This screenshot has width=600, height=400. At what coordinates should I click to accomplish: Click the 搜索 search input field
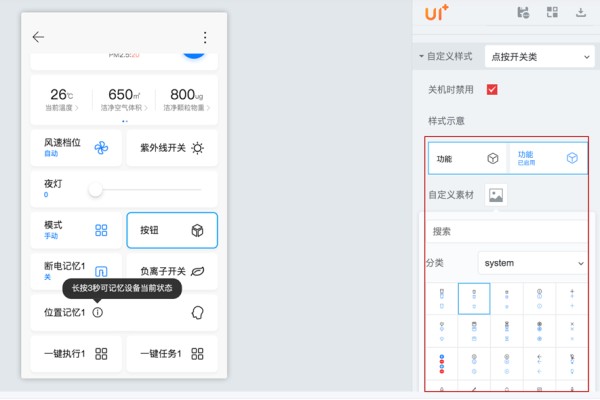click(x=507, y=231)
